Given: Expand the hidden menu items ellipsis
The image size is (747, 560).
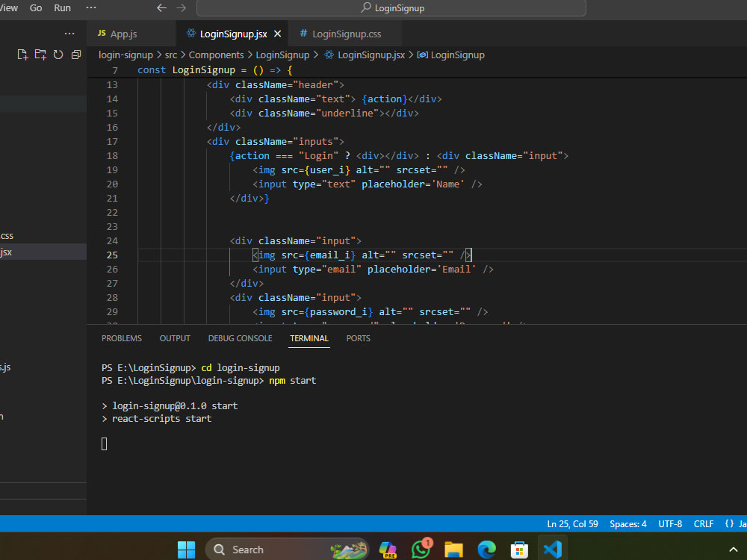Looking at the screenshot, I should [91, 7].
